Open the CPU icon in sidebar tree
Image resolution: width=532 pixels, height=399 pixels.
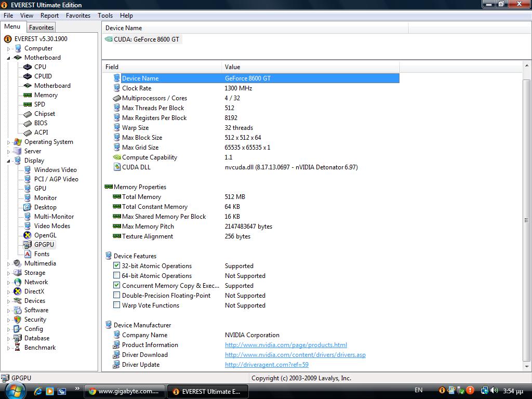[28, 67]
